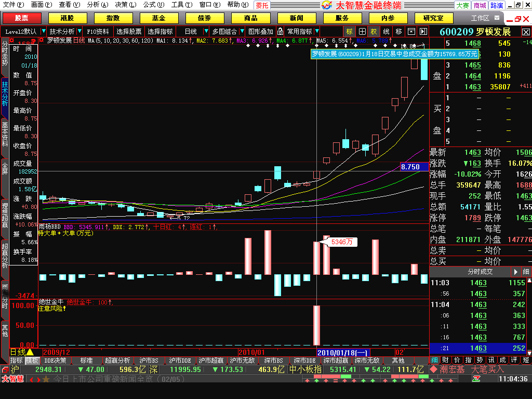Expand the 日线 period dropdown arrow
Image resolution: width=532 pixels, height=399 pixels.
pyautogui.click(x=206, y=32)
